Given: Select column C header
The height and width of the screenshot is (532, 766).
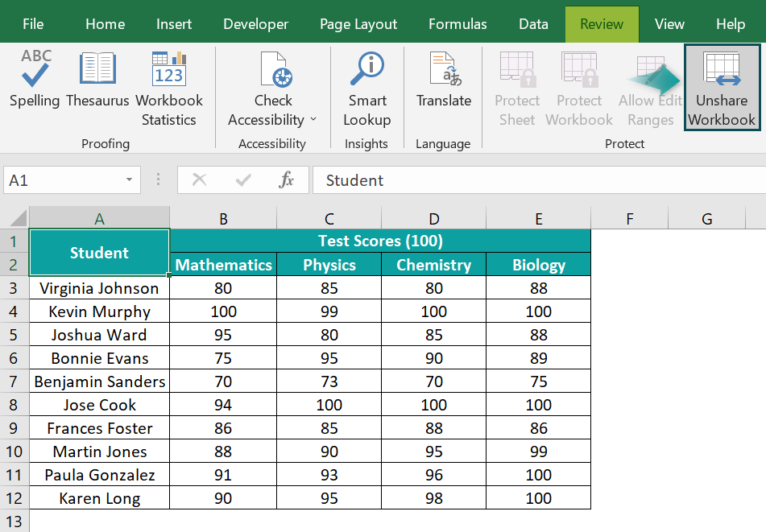Looking at the screenshot, I should point(329,218).
